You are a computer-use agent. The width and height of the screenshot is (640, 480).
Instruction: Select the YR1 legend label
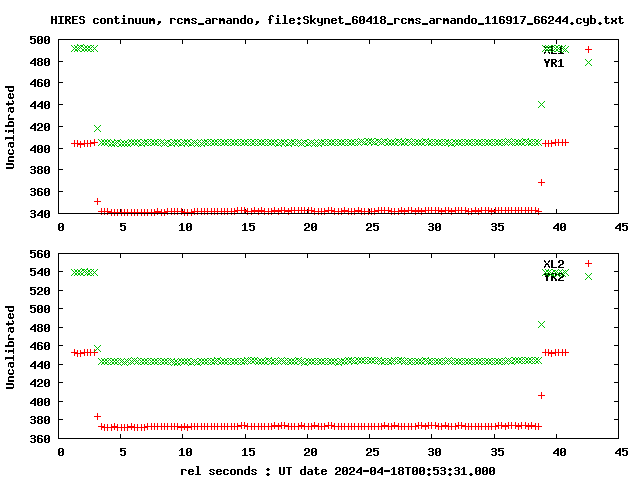553,63
